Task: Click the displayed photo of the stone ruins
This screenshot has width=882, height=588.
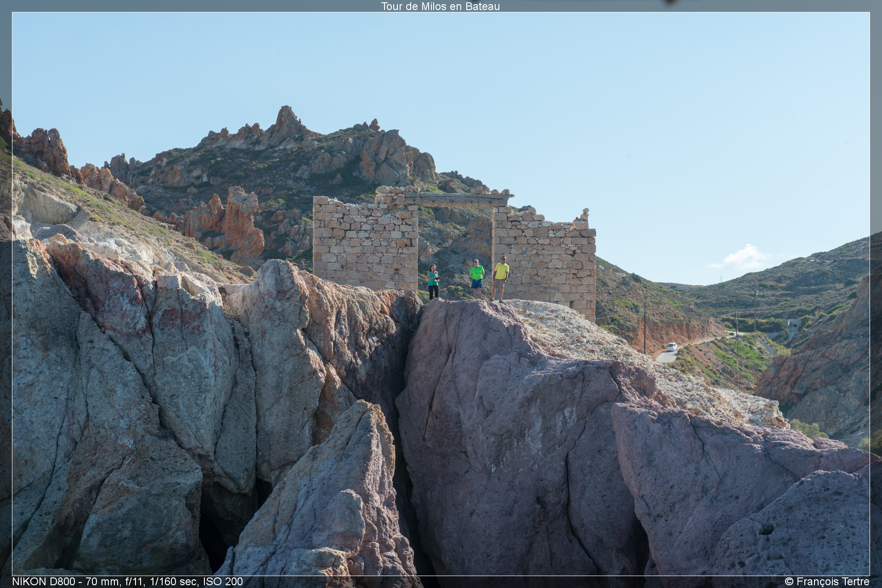Action: 441,294
